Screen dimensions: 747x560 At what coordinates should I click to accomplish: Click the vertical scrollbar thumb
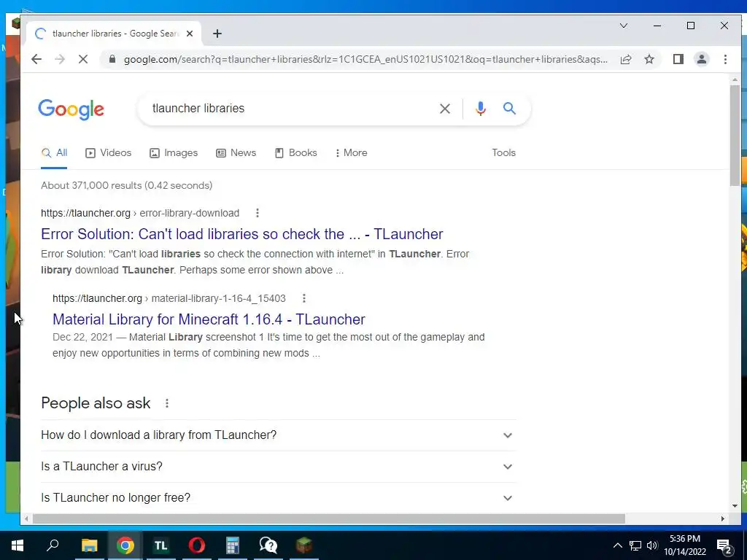[x=735, y=136]
